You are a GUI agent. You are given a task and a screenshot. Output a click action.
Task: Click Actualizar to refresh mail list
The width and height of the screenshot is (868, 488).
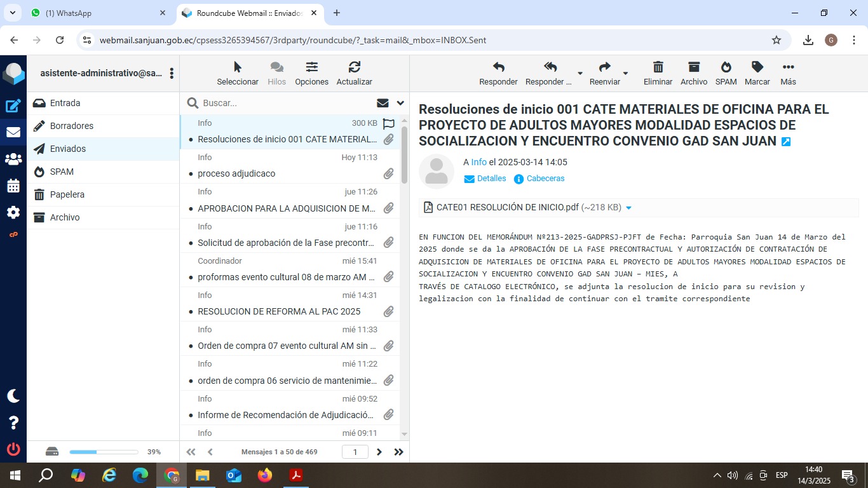354,73
